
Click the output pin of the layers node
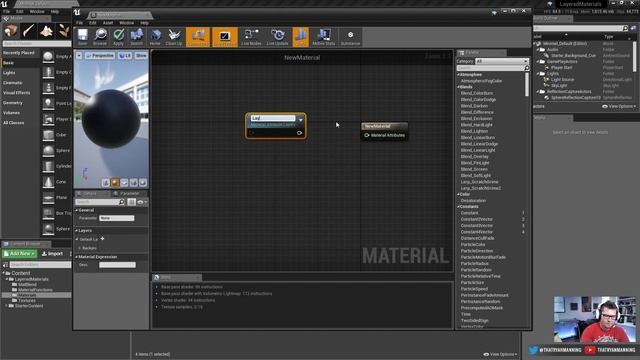299,133
